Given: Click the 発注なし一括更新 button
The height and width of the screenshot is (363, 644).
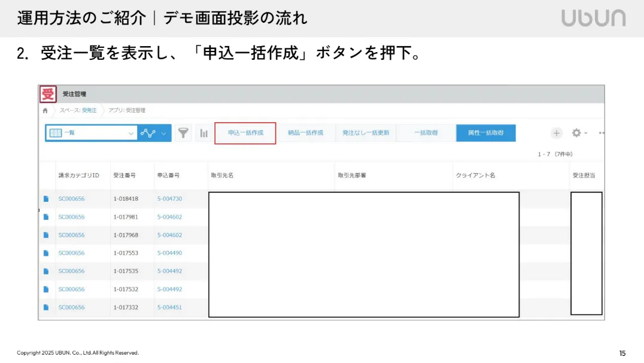Looking at the screenshot, I should point(366,133).
